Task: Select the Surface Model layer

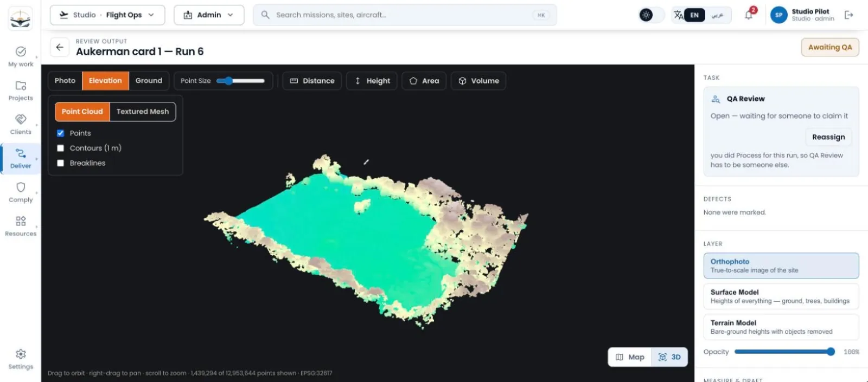Action: tap(781, 296)
